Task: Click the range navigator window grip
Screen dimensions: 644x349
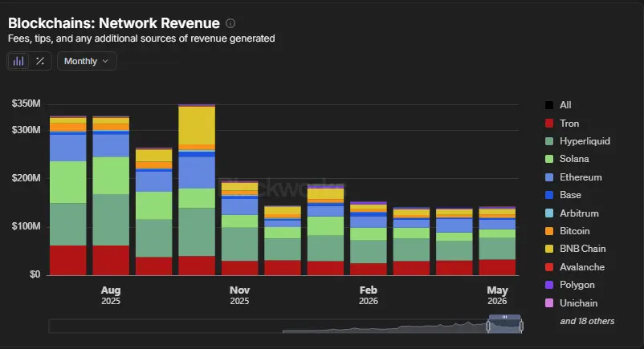Action: click(505, 317)
